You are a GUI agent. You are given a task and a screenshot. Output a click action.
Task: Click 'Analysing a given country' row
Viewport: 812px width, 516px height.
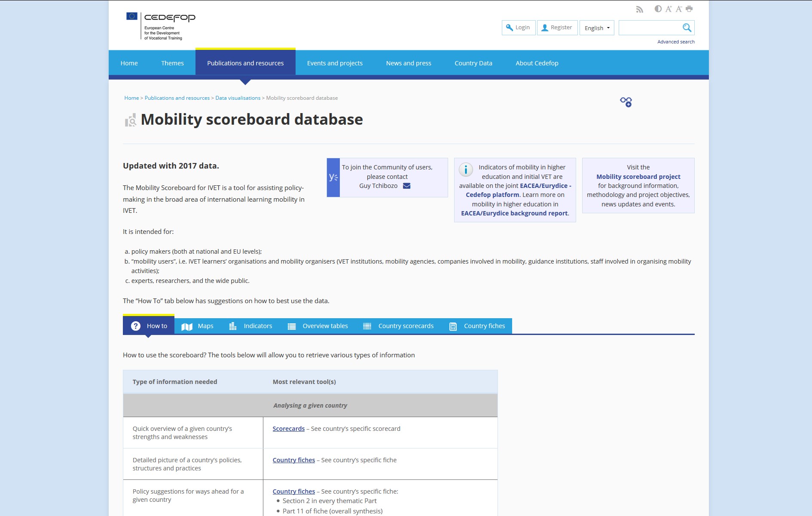coord(310,405)
